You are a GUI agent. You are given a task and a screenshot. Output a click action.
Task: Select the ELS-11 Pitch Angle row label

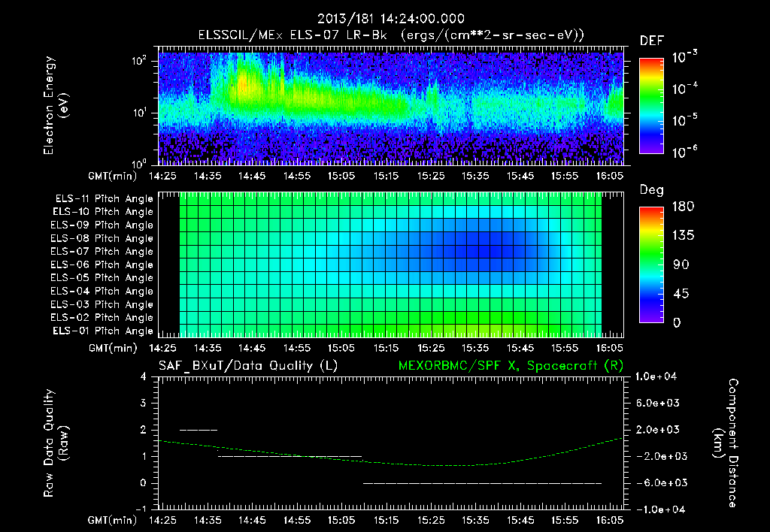(104, 199)
